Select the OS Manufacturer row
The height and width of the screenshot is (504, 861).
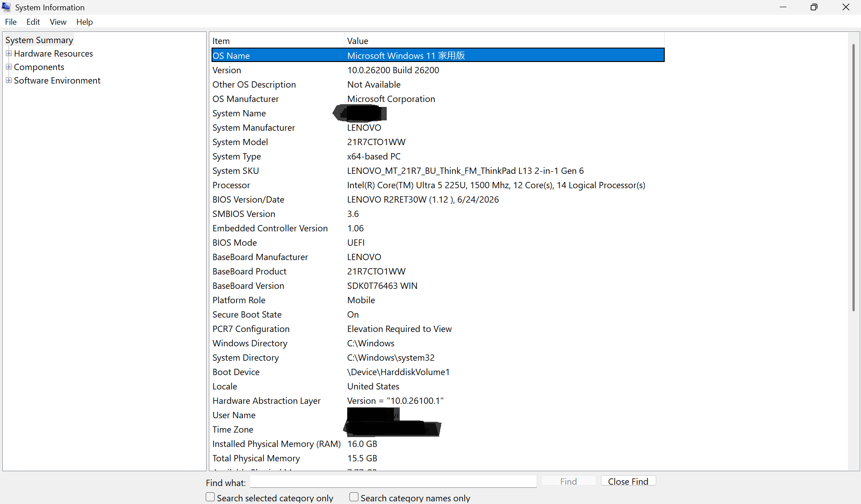click(438, 99)
